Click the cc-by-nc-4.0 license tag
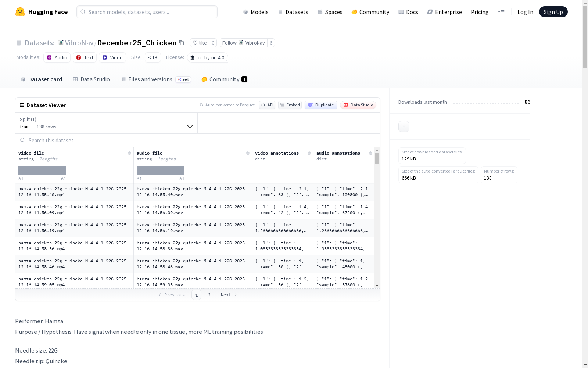Screen dimensions: 588x368 pyautogui.click(x=208, y=57)
